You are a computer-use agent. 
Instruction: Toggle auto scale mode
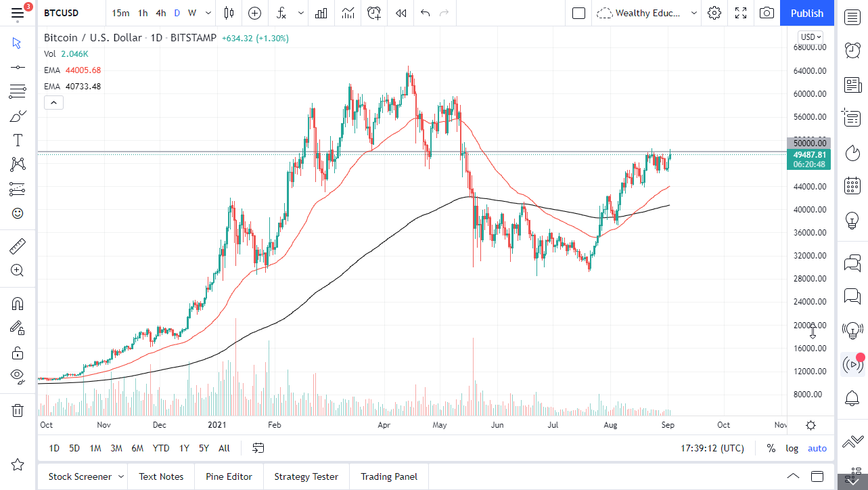tap(817, 448)
